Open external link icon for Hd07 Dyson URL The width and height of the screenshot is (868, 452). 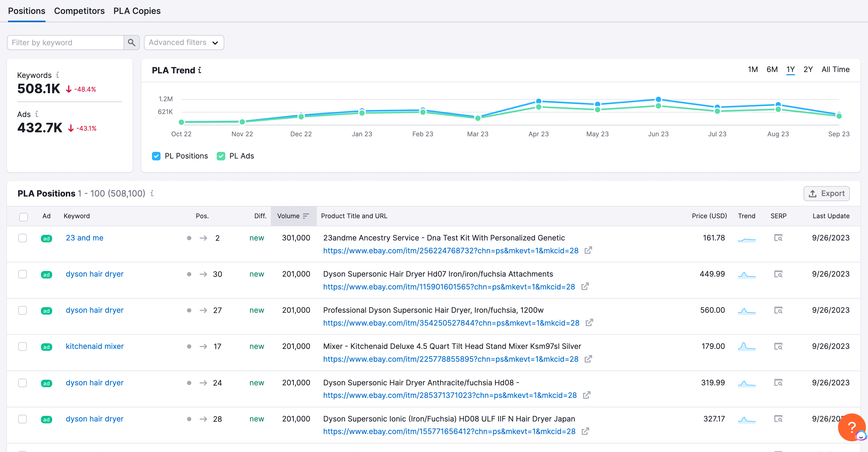pos(585,286)
